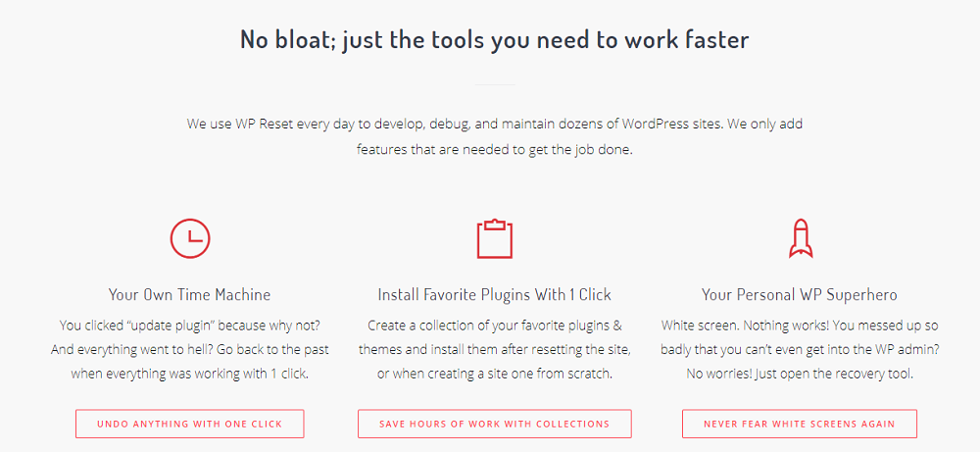Click the short divider line under the headline

(x=495, y=84)
